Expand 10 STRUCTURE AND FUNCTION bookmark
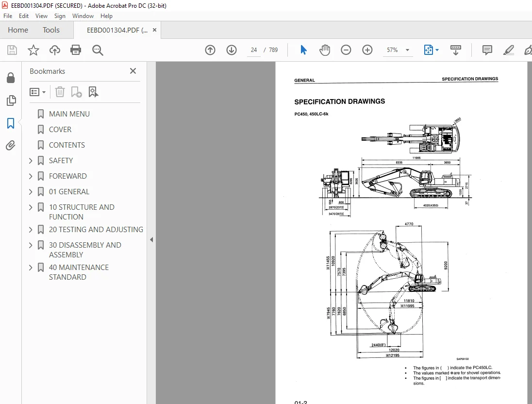 pyautogui.click(x=31, y=207)
